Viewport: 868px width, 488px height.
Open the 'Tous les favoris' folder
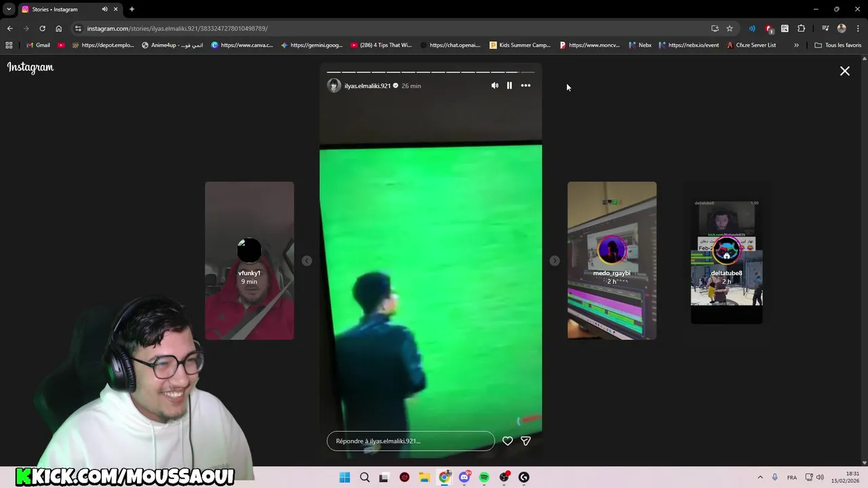[838, 45]
